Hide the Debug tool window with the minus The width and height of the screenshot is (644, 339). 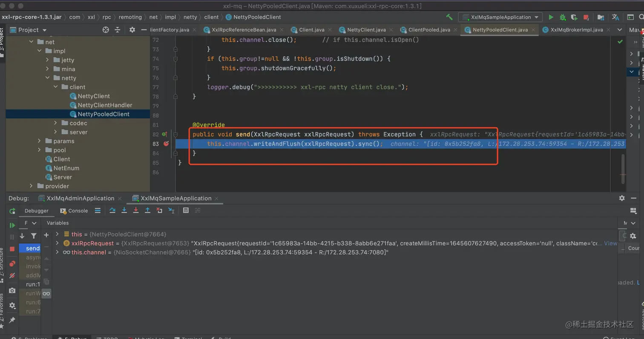click(x=633, y=198)
